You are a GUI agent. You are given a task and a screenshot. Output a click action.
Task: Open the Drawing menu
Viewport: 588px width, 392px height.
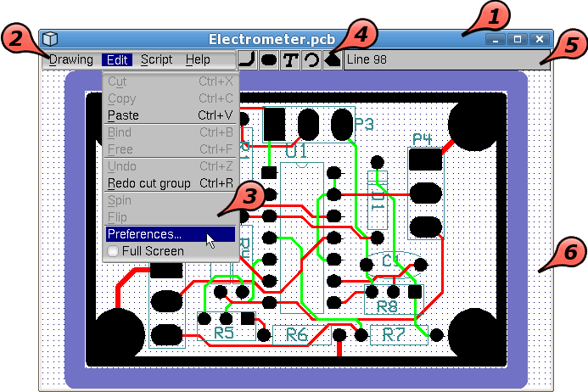70,59
